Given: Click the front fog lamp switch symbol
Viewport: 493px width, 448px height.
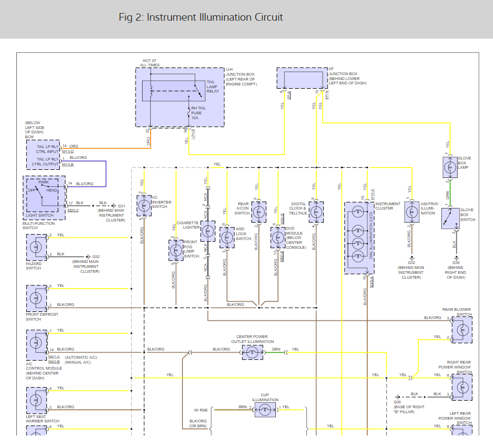Looking at the screenshot, I should [x=176, y=250].
